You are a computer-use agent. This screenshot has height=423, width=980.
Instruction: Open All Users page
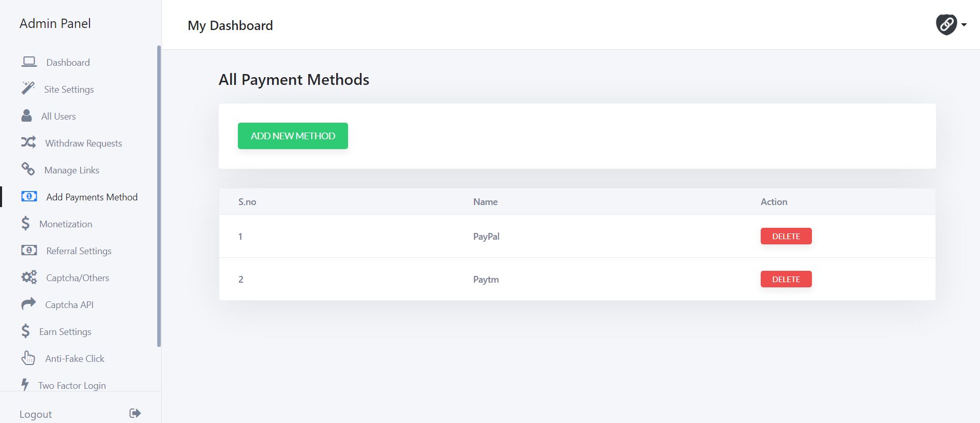tap(58, 116)
